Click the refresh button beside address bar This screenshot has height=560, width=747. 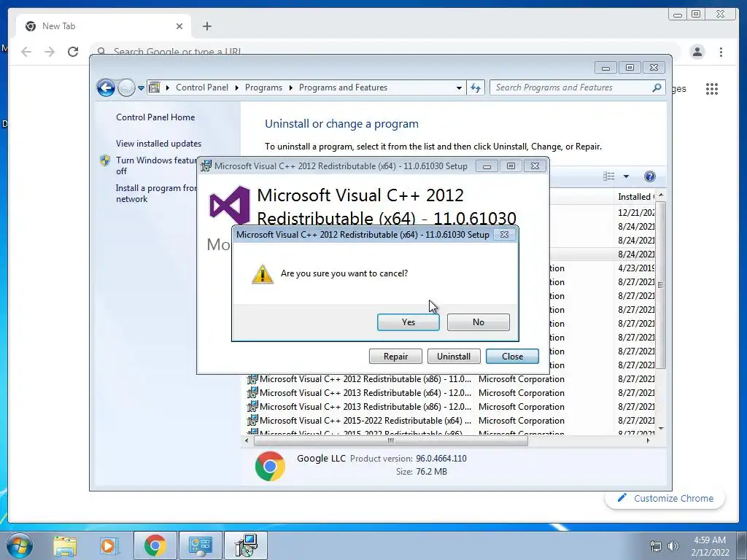point(476,87)
